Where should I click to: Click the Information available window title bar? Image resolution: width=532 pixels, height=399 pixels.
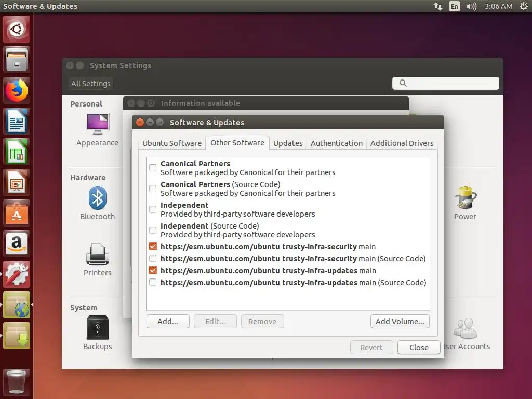pos(265,103)
